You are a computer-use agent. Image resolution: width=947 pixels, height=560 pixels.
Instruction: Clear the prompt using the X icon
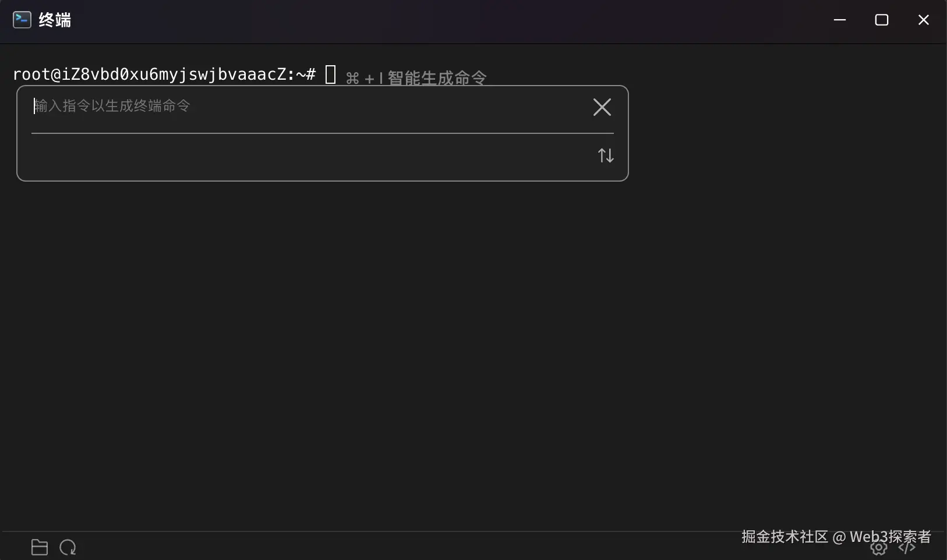click(602, 107)
